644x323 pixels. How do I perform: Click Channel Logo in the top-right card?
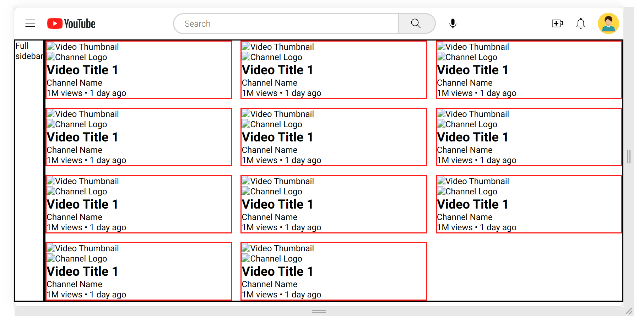(x=467, y=57)
